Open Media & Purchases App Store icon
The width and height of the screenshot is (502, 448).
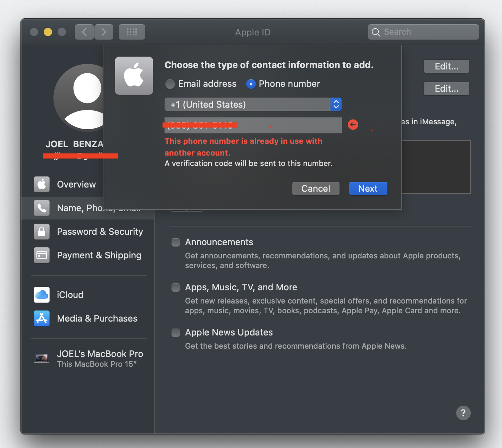pyautogui.click(x=42, y=318)
